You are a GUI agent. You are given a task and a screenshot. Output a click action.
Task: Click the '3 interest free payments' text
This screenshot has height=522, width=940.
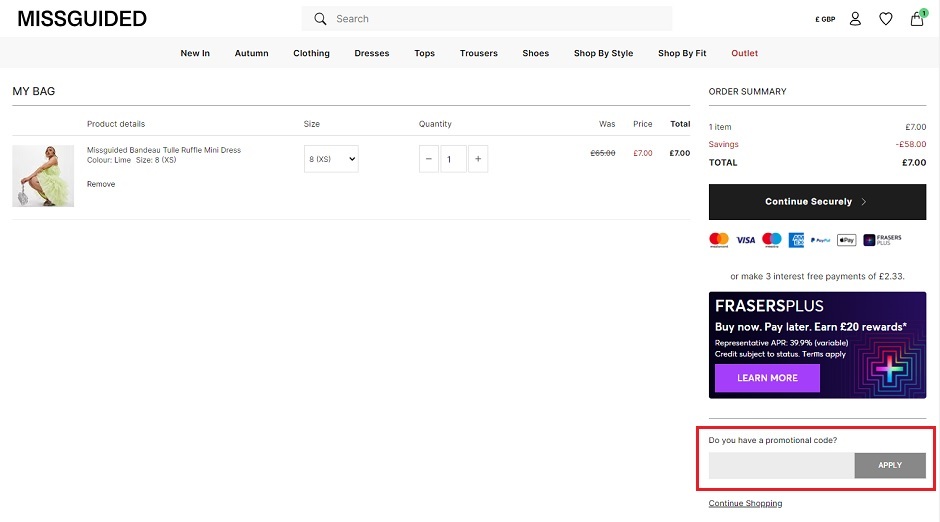click(817, 276)
